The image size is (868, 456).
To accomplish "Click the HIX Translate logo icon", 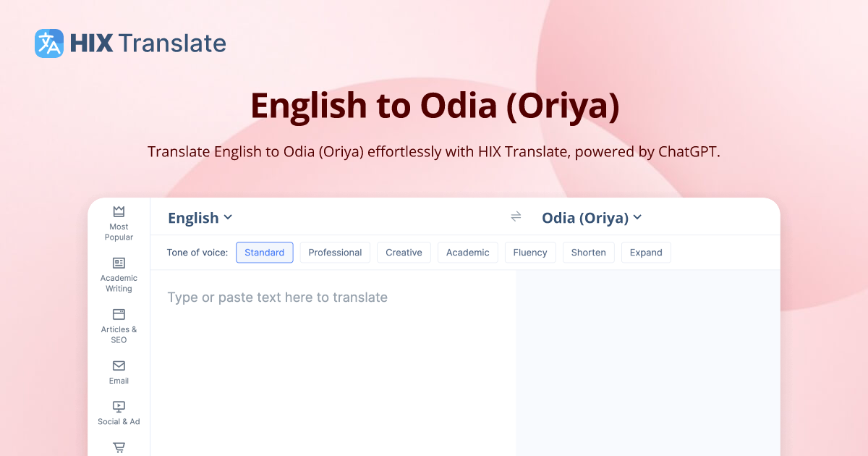I will pos(48,43).
